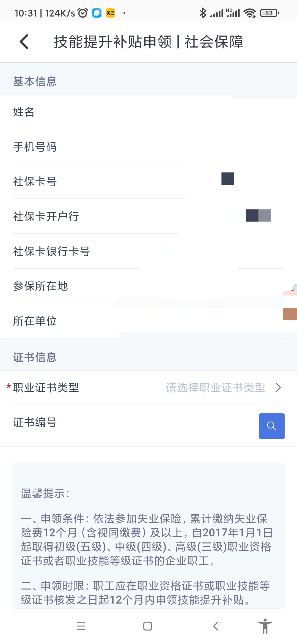Open the 请选择职业证书类型 selector
This screenshot has height=644, width=297.
[x=215, y=388]
